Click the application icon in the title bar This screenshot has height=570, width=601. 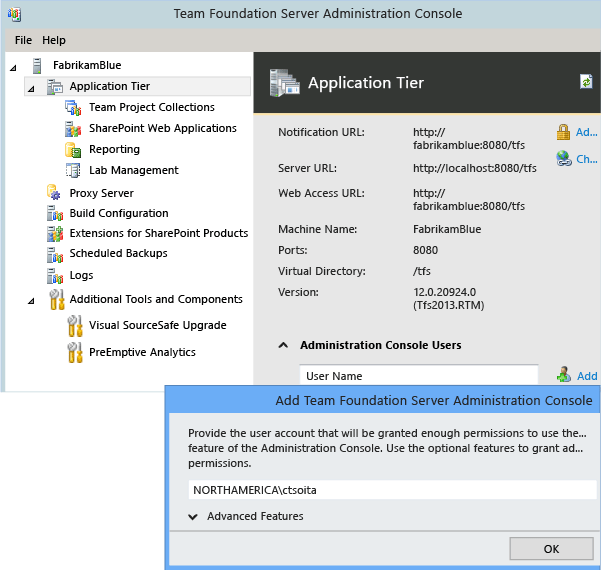click(14, 14)
